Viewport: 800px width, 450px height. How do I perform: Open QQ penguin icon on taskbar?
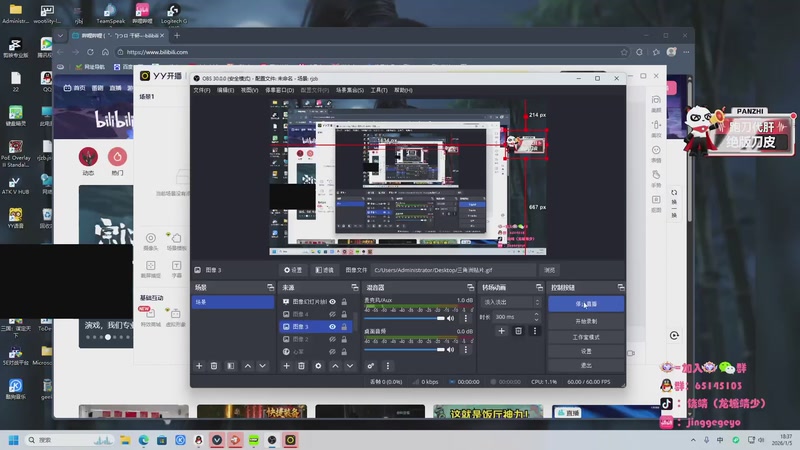(x=198, y=440)
